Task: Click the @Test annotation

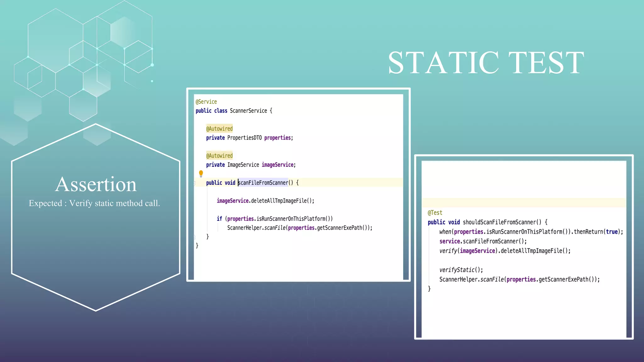Action: (x=435, y=213)
